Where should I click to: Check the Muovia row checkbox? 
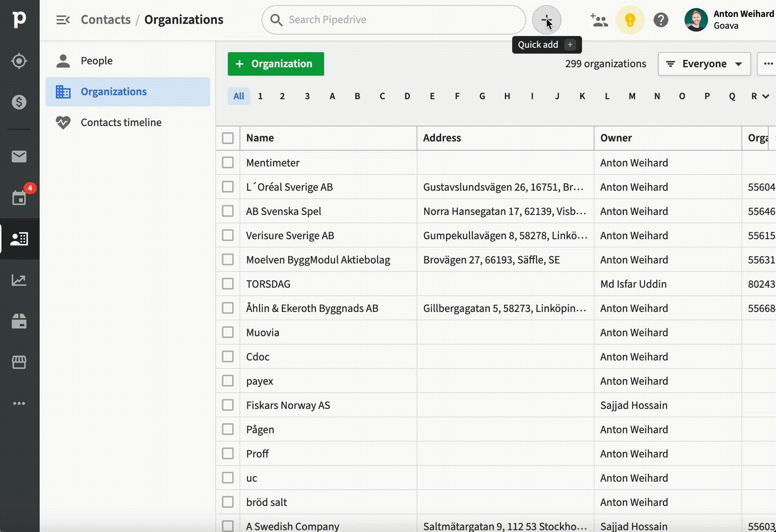click(228, 332)
